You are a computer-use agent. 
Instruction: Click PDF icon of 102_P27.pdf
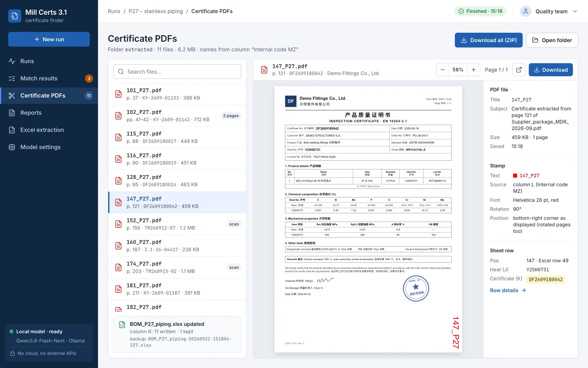tap(118, 116)
